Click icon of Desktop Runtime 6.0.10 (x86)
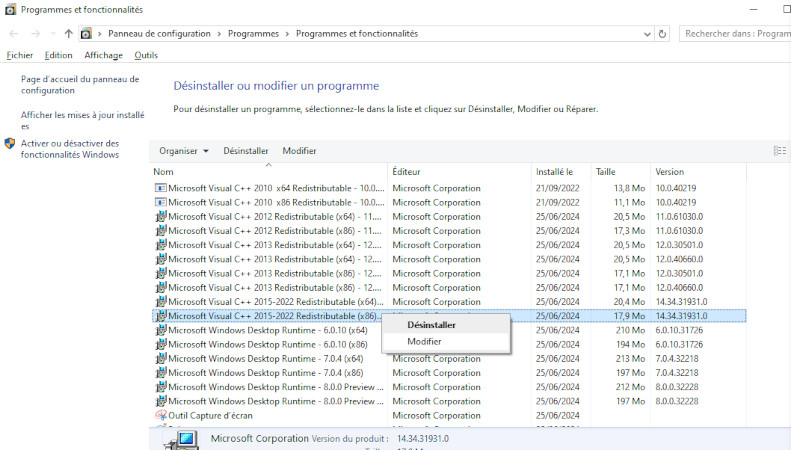 [160, 345]
